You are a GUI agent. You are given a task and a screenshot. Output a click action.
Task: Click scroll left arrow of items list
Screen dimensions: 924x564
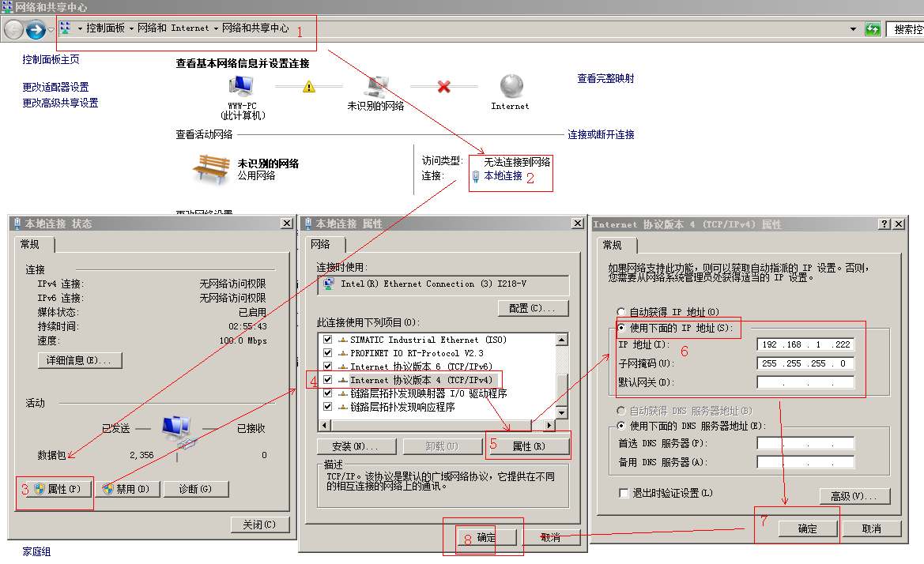pyautogui.click(x=325, y=425)
